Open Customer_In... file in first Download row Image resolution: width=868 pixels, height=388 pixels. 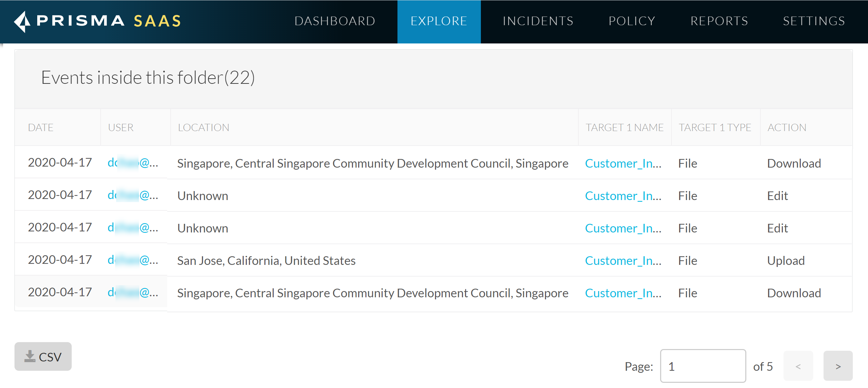point(623,163)
